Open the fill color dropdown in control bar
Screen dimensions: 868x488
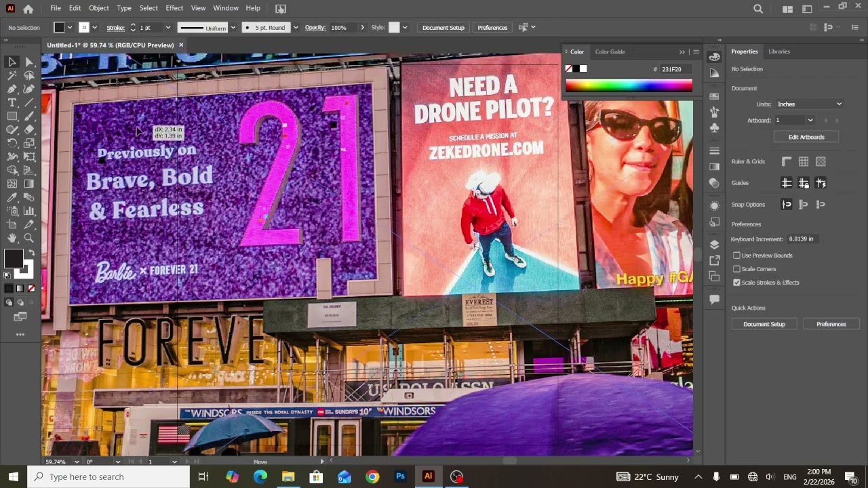(x=69, y=28)
